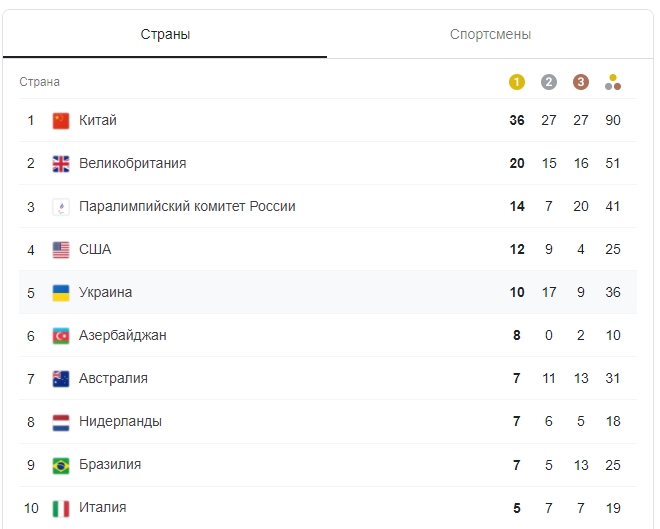
Task: Select the Страны tab
Action: click(165, 35)
